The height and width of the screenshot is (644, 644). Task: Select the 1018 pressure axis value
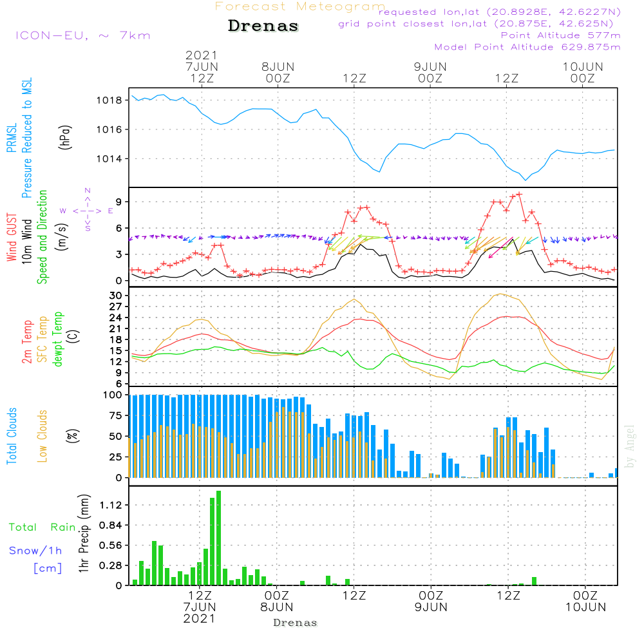point(109,100)
